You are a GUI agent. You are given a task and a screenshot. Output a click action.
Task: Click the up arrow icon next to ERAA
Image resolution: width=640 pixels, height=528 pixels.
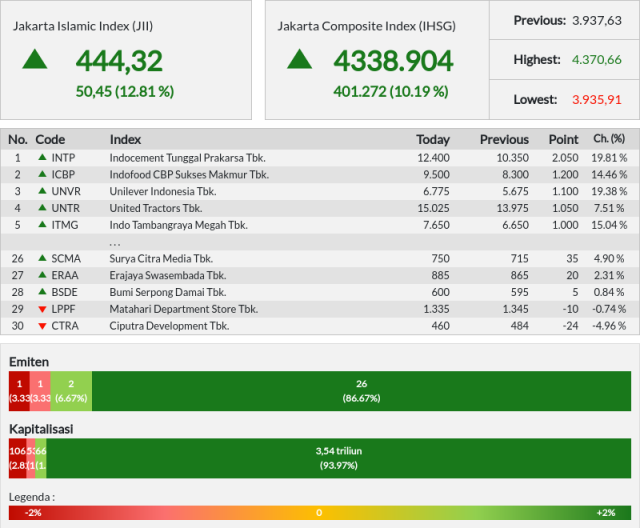point(42,275)
